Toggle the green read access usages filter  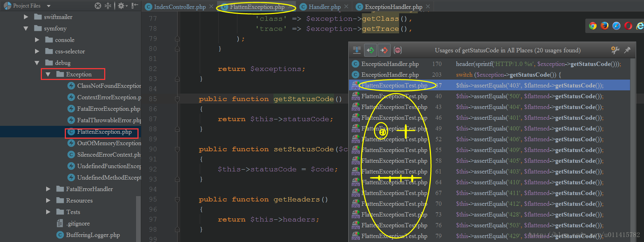[x=371, y=50]
